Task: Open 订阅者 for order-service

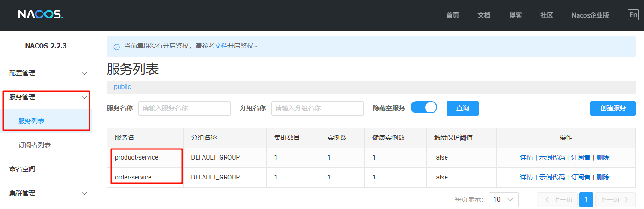Action: tap(581, 177)
